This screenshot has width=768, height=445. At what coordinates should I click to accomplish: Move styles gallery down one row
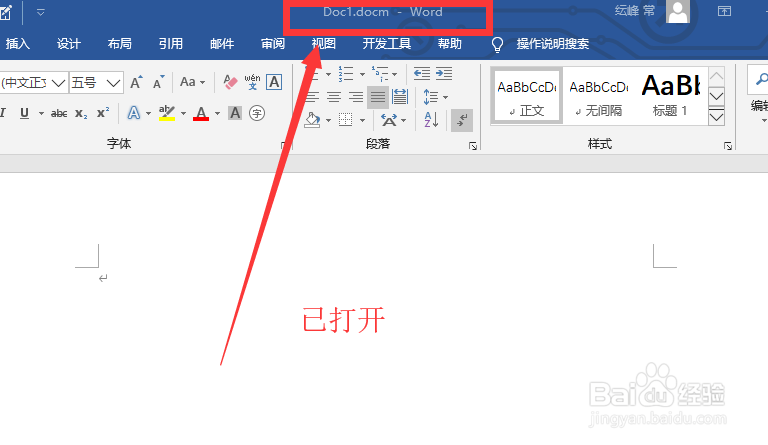tap(716, 96)
